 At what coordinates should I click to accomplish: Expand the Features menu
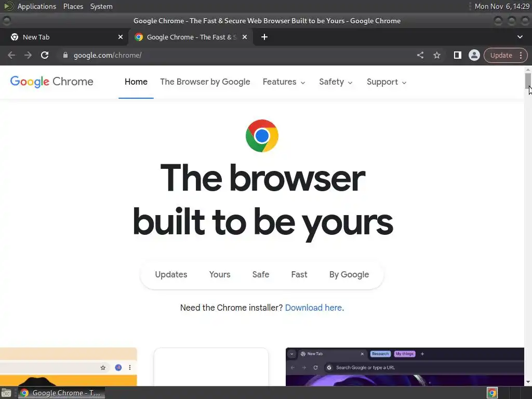[284, 82]
